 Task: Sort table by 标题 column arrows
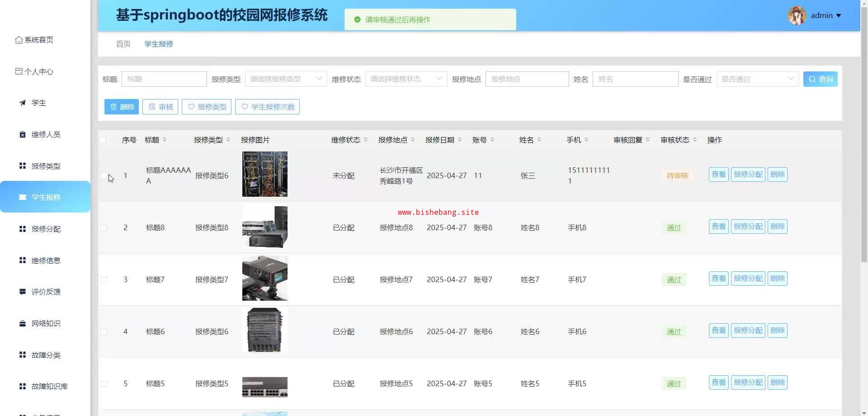pos(165,140)
